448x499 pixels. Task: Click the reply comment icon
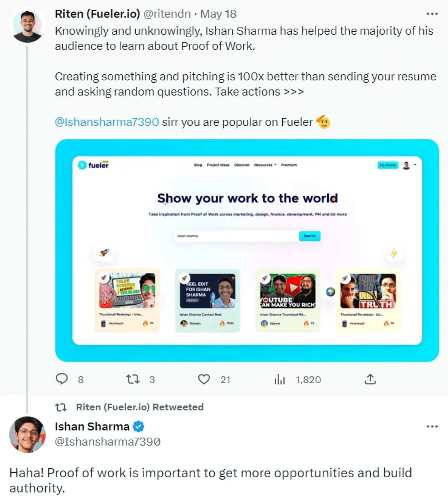(62, 379)
